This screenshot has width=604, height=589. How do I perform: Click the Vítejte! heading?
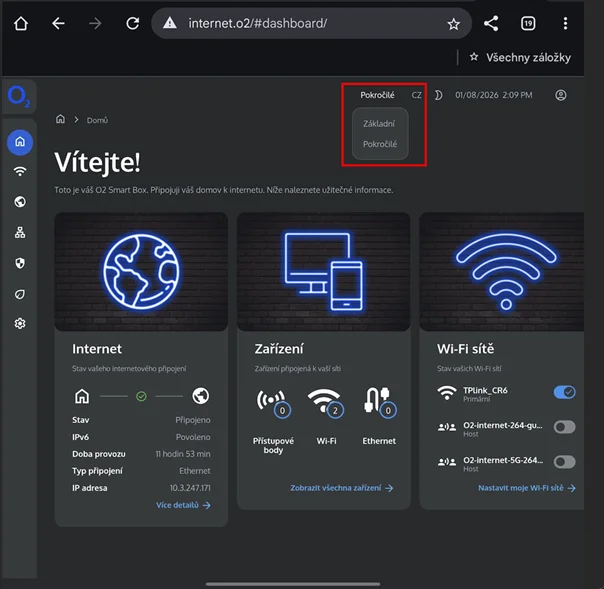(97, 163)
